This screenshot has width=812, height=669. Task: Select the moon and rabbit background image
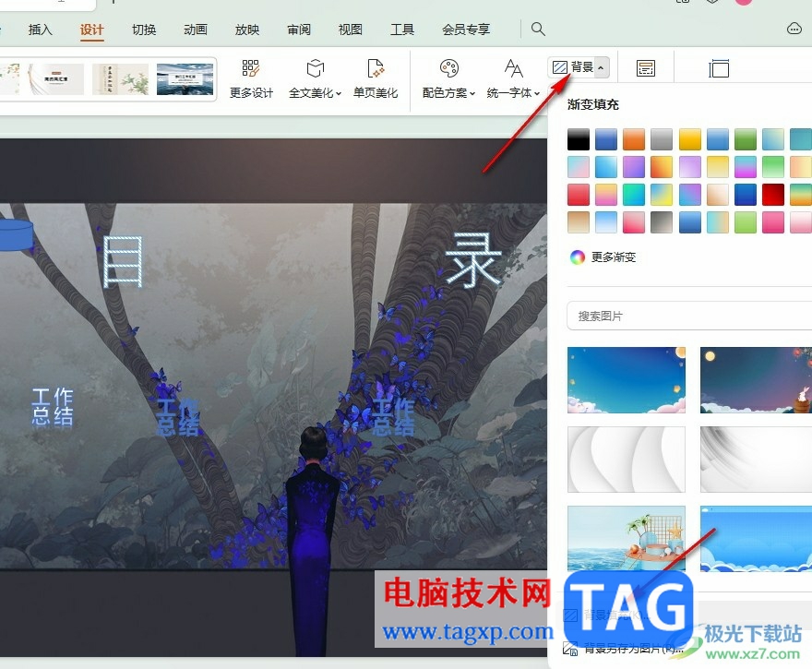point(756,380)
